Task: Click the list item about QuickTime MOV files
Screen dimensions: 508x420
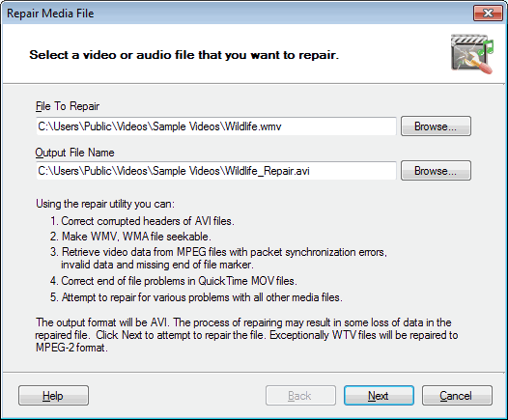Action: click(x=174, y=281)
